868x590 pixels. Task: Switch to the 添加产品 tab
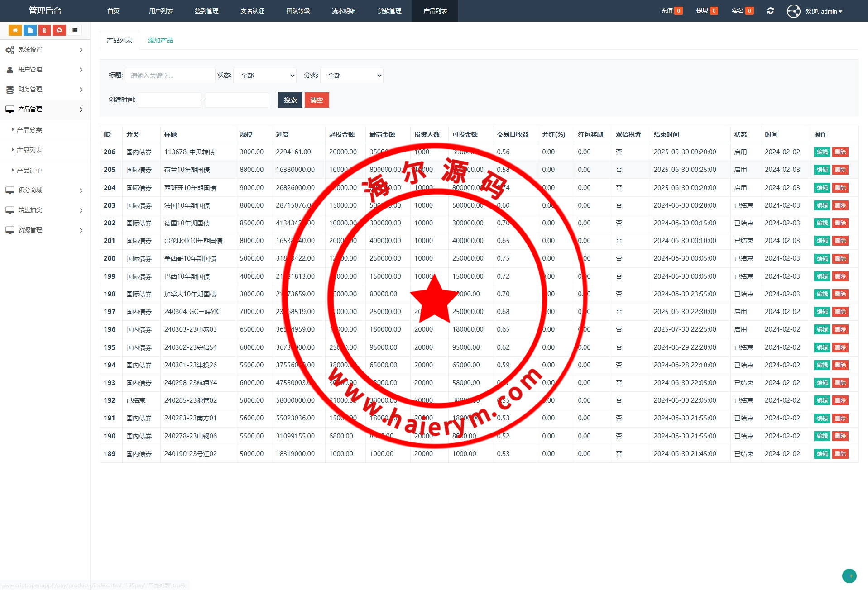point(160,40)
